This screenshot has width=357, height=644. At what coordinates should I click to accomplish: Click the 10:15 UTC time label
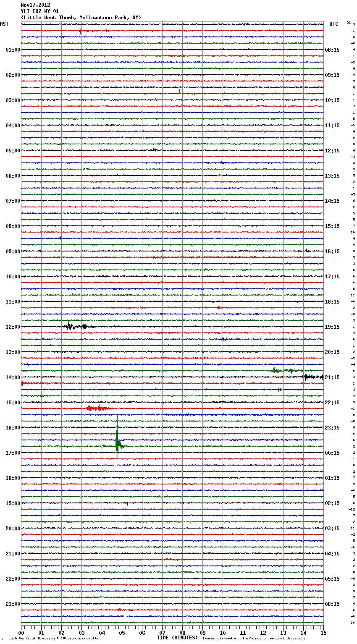pyautogui.click(x=332, y=100)
